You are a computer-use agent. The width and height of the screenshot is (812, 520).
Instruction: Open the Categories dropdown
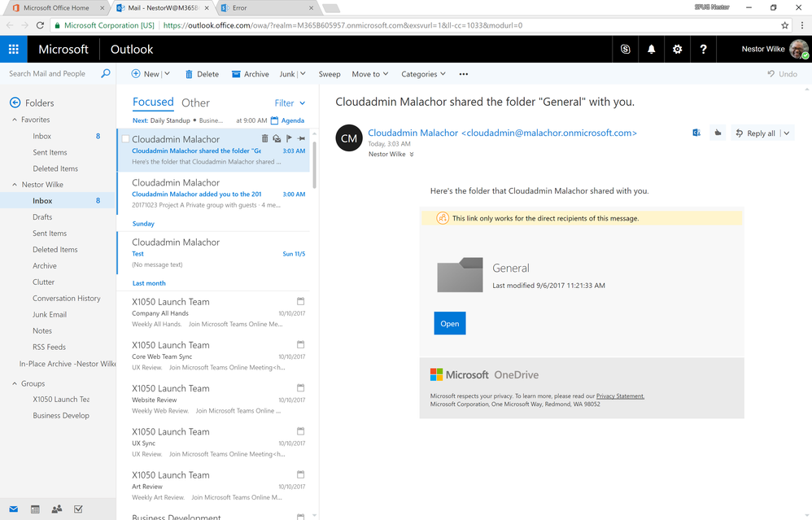[x=423, y=74]
